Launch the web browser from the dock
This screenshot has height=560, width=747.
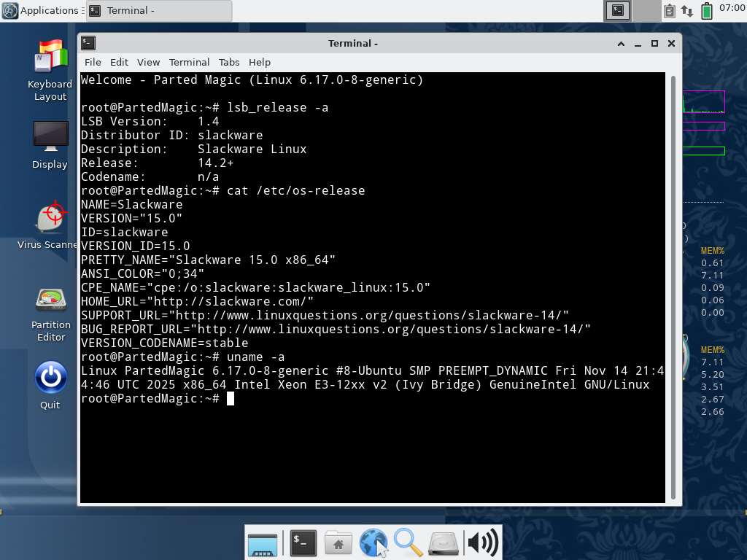click(x=373, y=542)
